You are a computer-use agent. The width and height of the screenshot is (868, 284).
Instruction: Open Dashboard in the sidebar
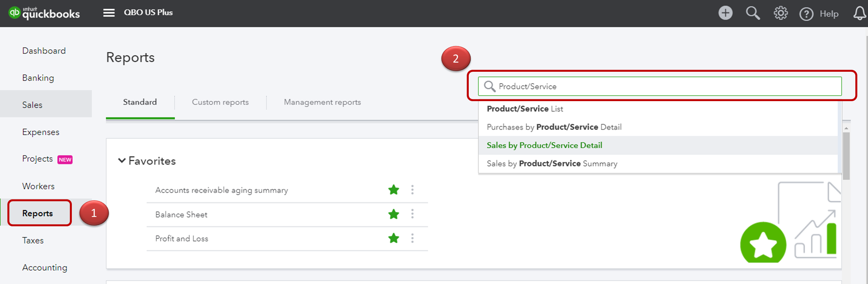pos(44,51)
